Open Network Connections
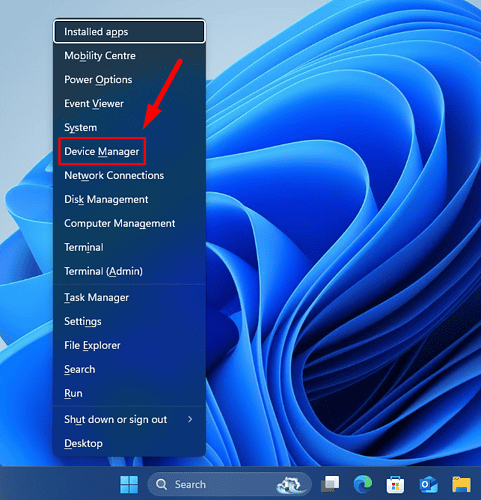This screenshot has height=500, width=481. 129,176
